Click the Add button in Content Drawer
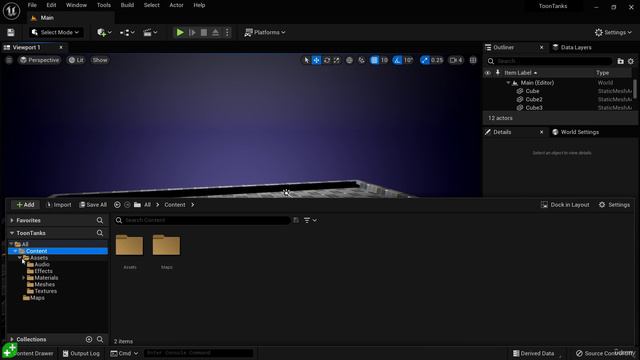This screenshot has width=640, height=360. pyautogui.click(x=25, y=205)
